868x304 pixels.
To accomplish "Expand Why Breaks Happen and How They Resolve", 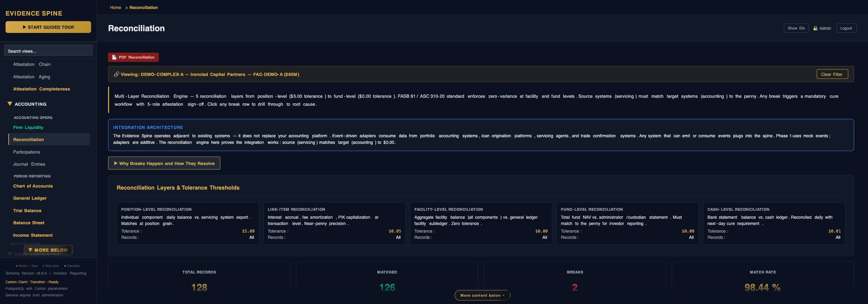I will (x=164, y=164).
